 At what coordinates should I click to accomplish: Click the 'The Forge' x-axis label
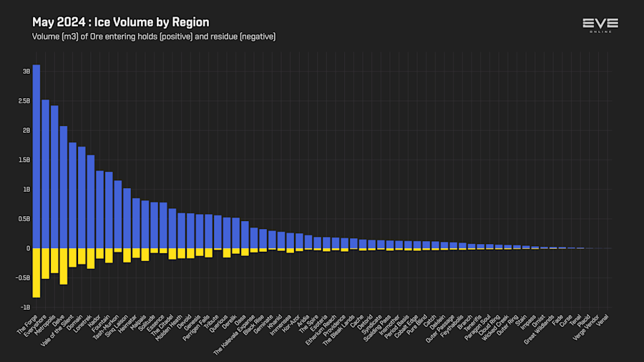[27, 324]
